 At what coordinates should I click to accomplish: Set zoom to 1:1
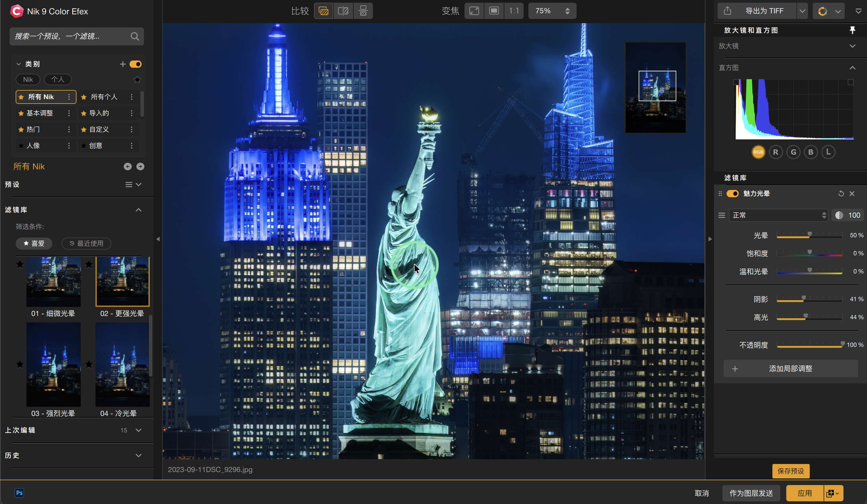pos(514,11)
